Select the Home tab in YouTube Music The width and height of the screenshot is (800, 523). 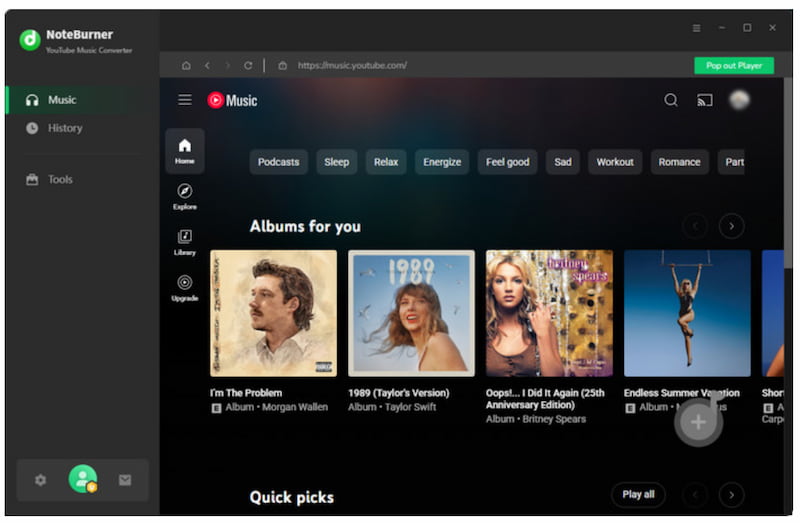click(x=185, y=151)
